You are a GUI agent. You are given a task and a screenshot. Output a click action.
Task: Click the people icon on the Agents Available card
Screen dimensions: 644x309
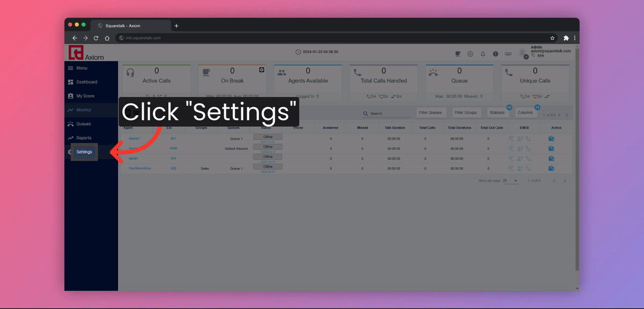click(281, 73)
